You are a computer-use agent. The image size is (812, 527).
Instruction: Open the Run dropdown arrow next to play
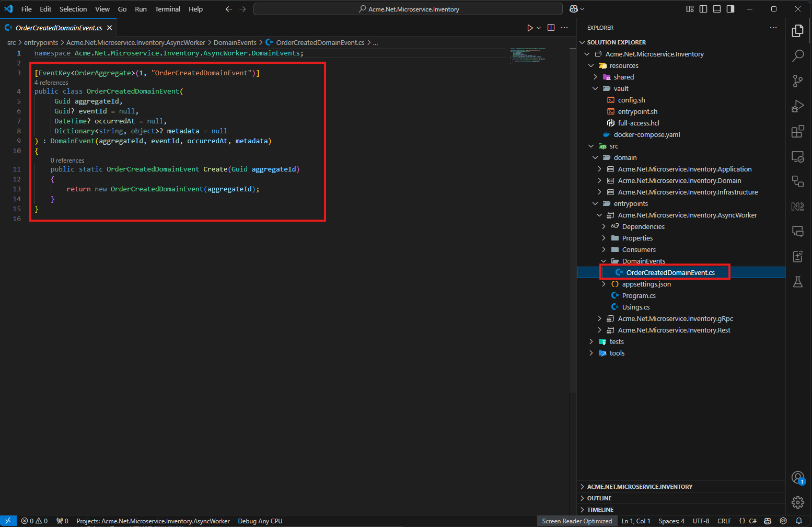[x=539, y=28]
